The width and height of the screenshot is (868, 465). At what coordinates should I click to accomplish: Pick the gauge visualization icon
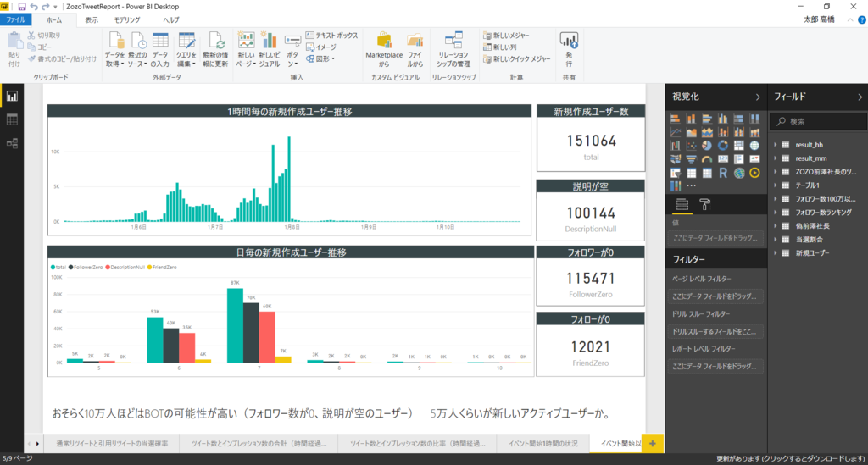click(x=707, y=159)
